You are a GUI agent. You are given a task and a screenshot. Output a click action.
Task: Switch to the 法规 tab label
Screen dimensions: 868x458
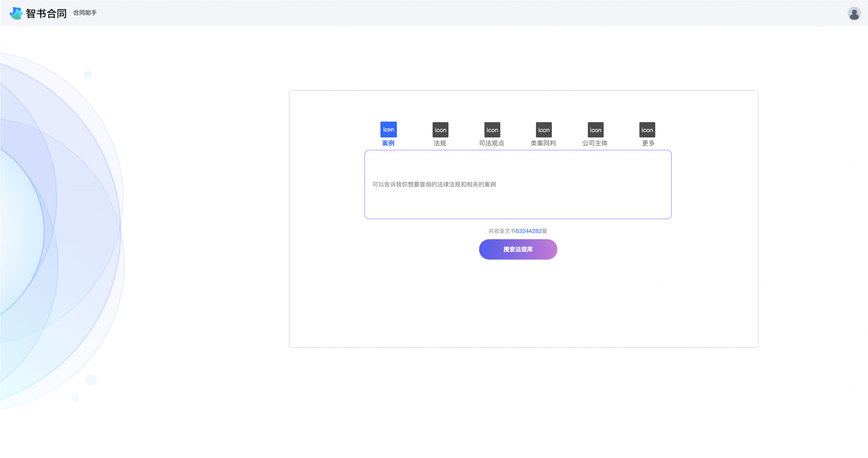440,143
